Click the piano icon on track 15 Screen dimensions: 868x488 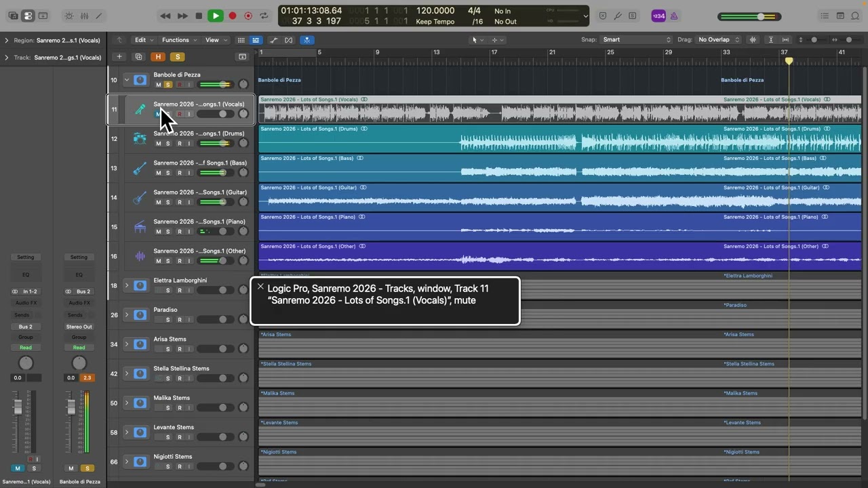pos(140,227)
